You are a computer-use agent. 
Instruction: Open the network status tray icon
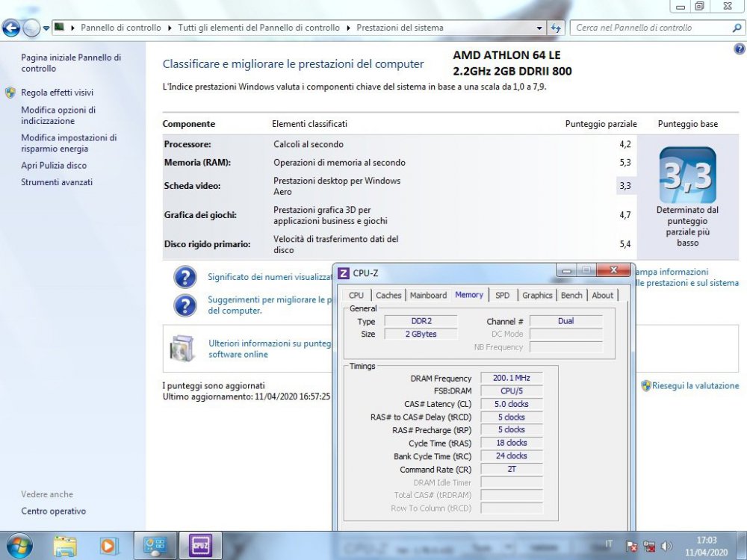(x=650, y=545)
